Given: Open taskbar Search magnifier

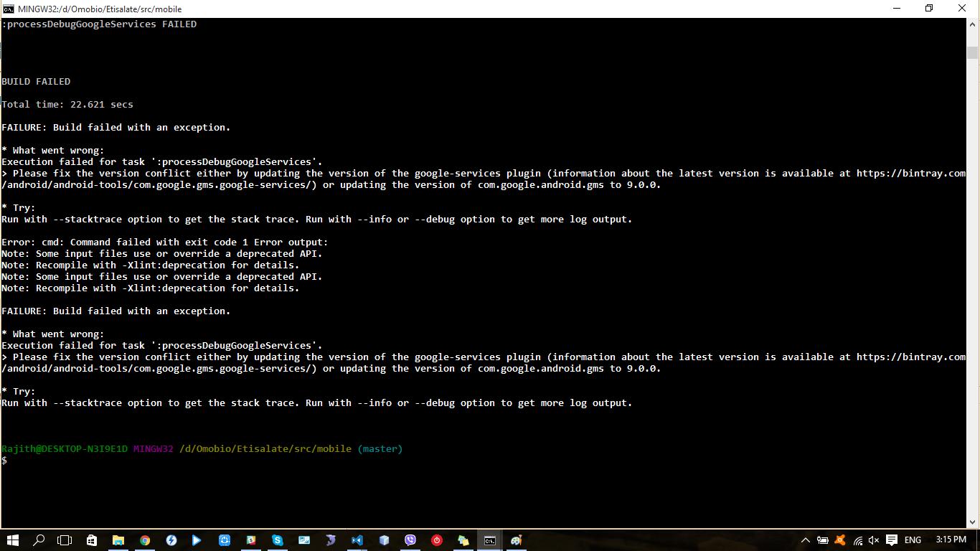Looking at the screenshot, I should click(39, 540).
